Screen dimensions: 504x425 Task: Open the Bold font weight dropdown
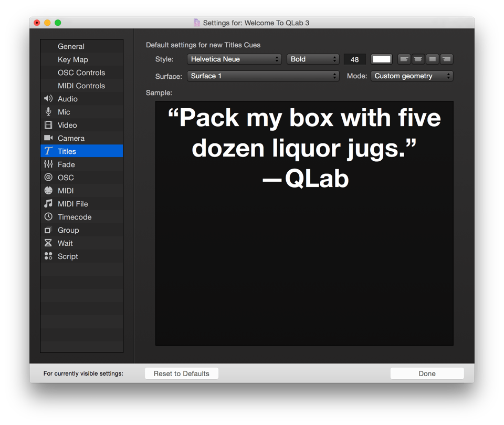tap(313, 59)
